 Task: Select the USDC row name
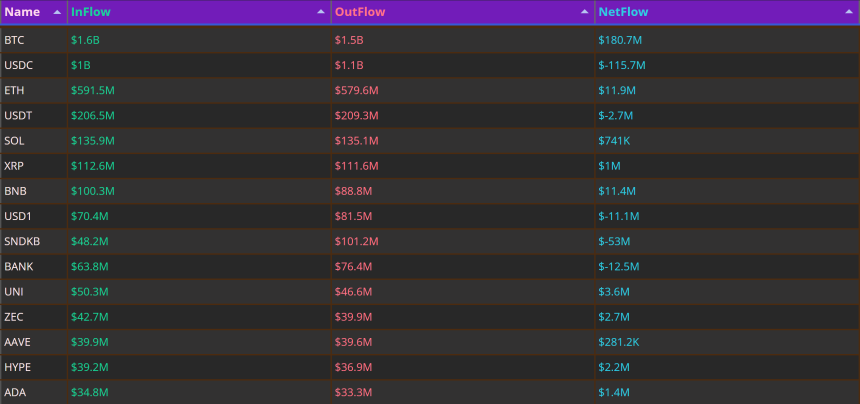[19, 65]
